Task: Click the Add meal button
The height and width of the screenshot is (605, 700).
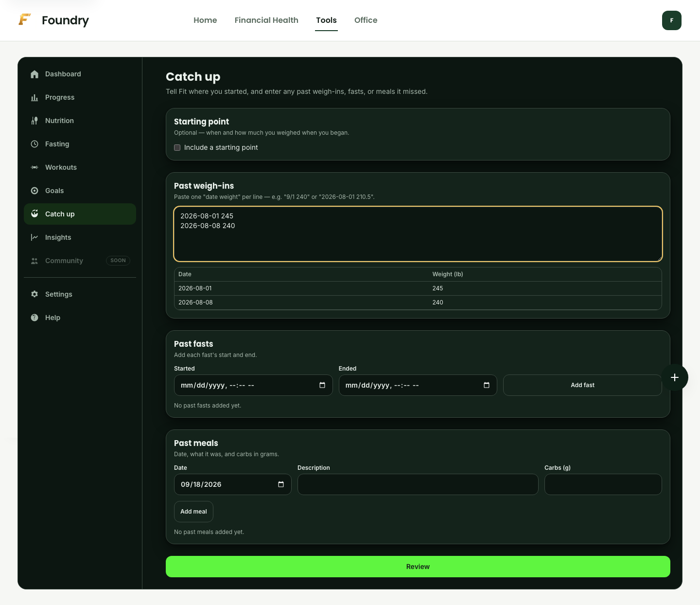Action: (193, 512)
